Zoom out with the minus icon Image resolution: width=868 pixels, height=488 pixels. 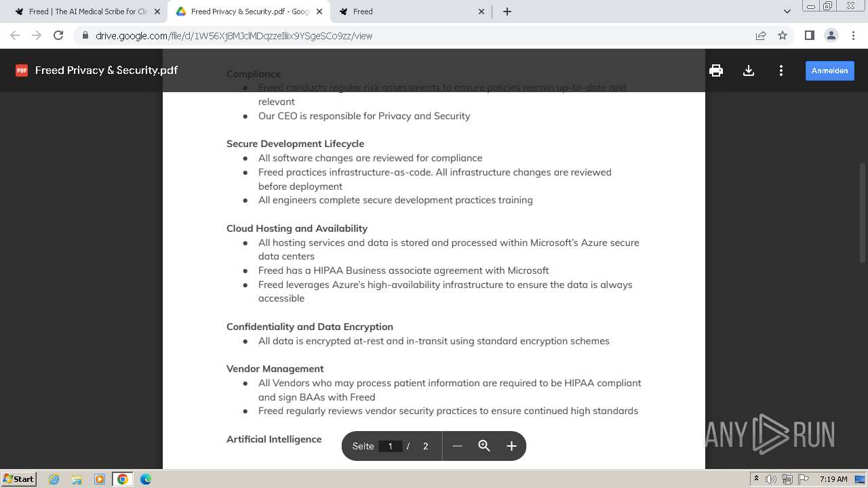[457, 446]
